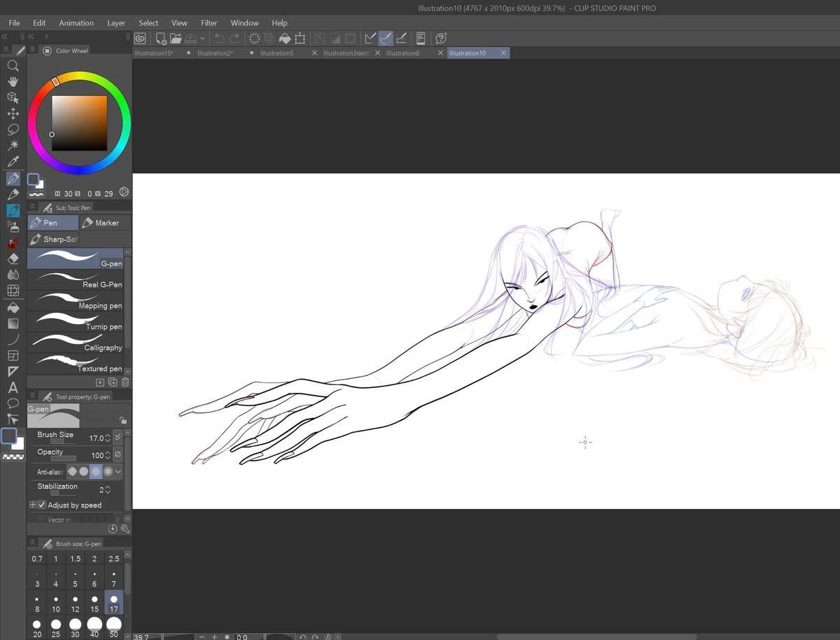Viewport: 840px width, 640px height.
Task: Select the Lasso selection tool
Action: (13, 130)
